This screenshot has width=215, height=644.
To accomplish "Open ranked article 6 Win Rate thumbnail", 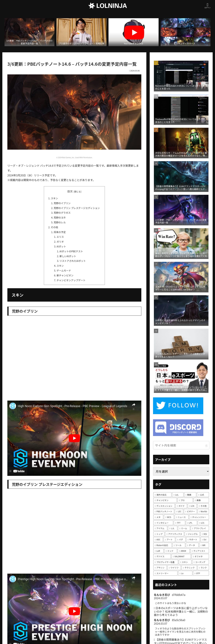I will (x=181, y=243).
